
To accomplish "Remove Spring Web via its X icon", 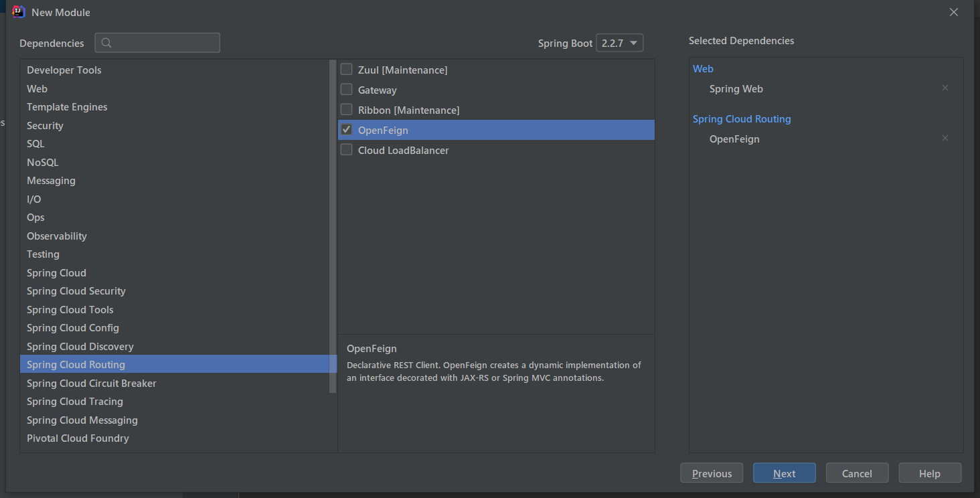I will click(945, 88).
